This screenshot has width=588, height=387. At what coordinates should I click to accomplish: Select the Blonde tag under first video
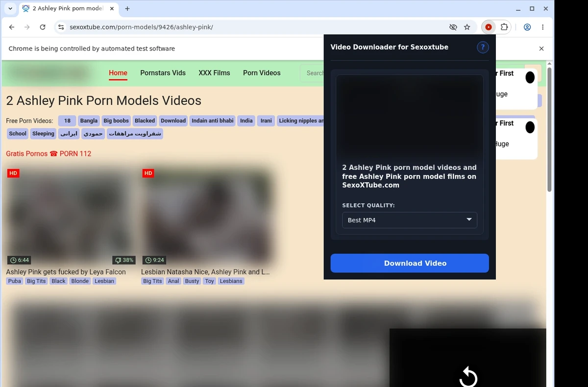pos(80,281)
